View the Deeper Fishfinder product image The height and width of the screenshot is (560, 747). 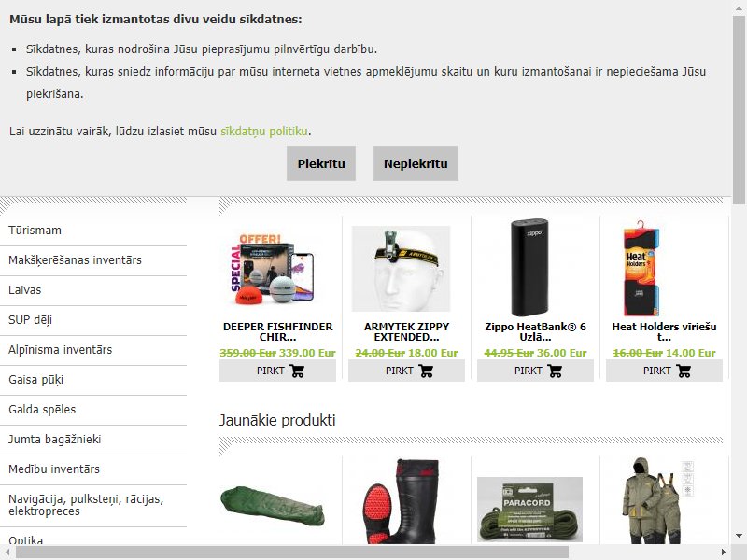click(273, 269)
